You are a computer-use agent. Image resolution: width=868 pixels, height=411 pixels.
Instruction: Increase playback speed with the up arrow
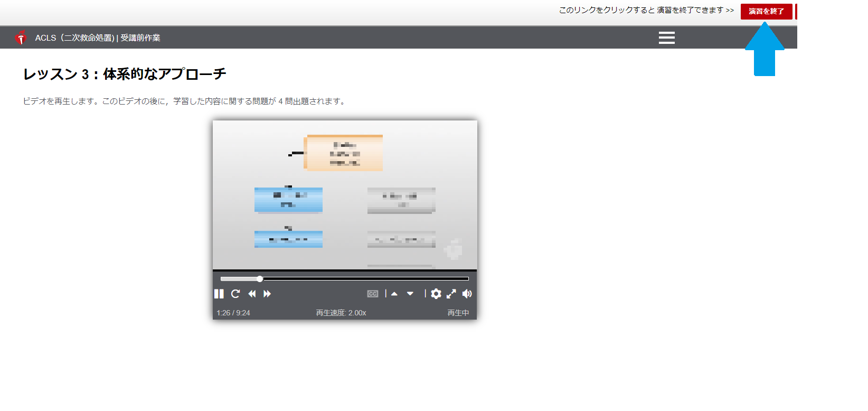[394, 294]
